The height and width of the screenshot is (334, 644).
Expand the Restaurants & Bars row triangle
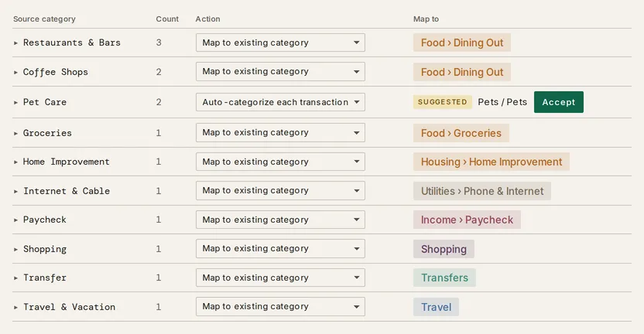(15, 43)
